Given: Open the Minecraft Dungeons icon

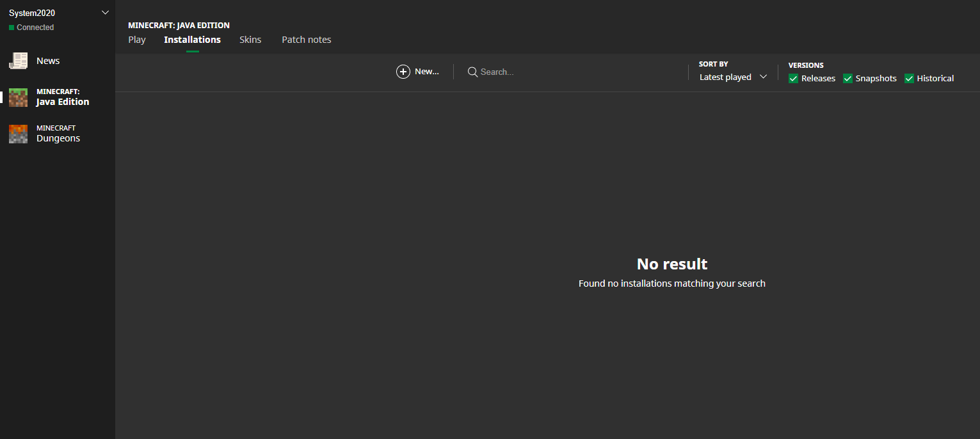Looking at the screenshot, I should [19, 134].
